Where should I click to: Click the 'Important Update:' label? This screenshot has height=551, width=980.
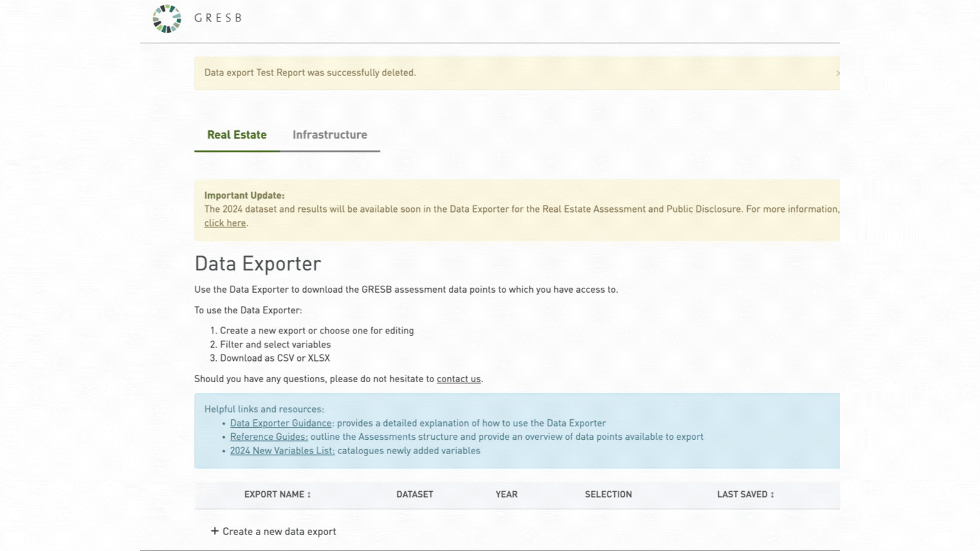point(244,195)
